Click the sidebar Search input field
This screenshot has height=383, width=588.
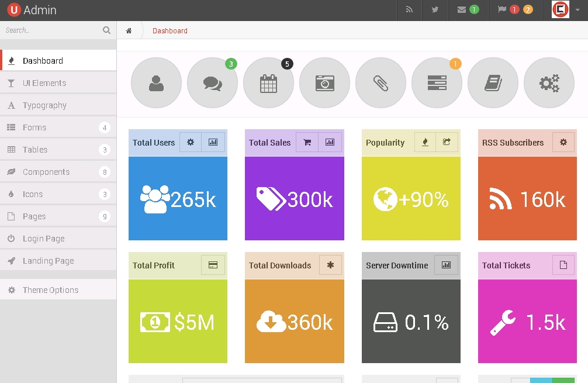point(51,30)
